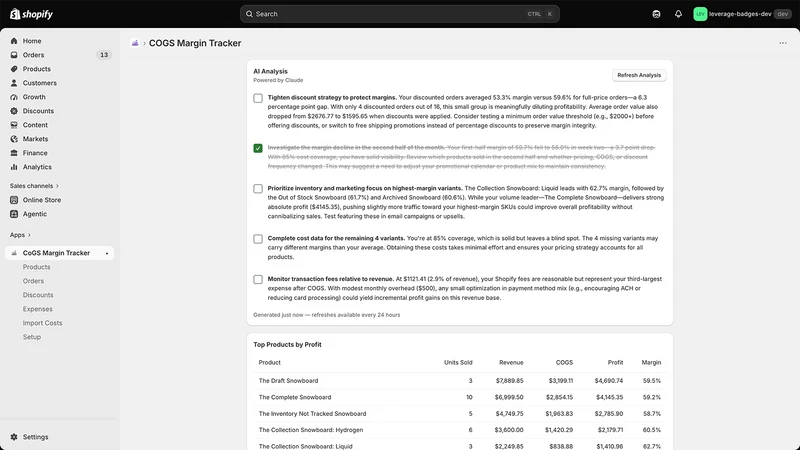
Task: Open the Online Store icon
Action: coord(14,200)
